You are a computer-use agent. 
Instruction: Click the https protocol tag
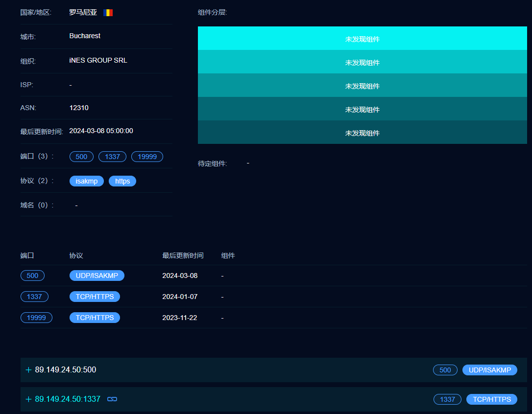pyautogui.click(x=122, y=181)
